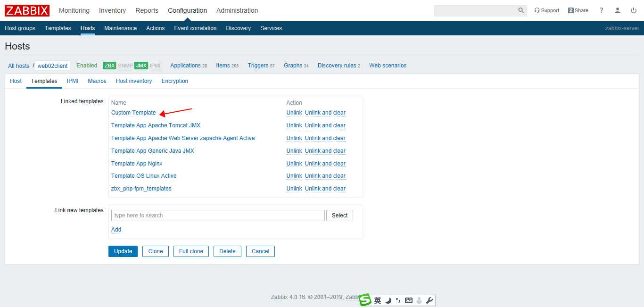Click the IPMI availability badge
The image size is (644, 307).
coord(155,66)
